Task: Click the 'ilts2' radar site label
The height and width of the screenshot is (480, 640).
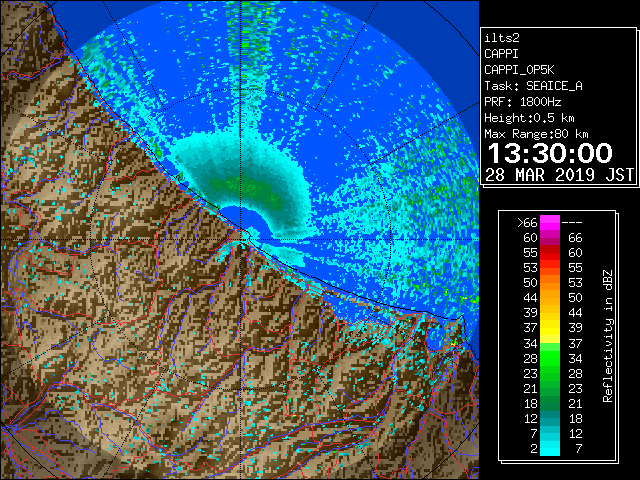Action: point(502,38)
